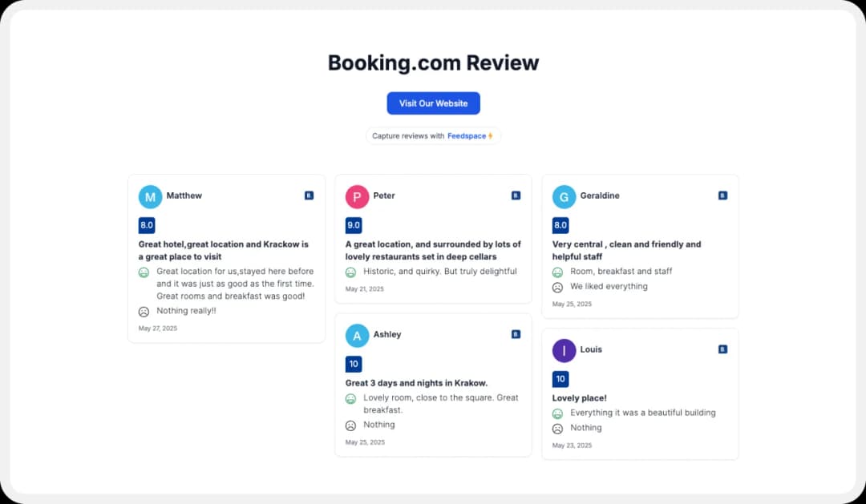Click the 10 rating badge on Ashley's review
Screen dimensions: 866x504
(354, 364)
